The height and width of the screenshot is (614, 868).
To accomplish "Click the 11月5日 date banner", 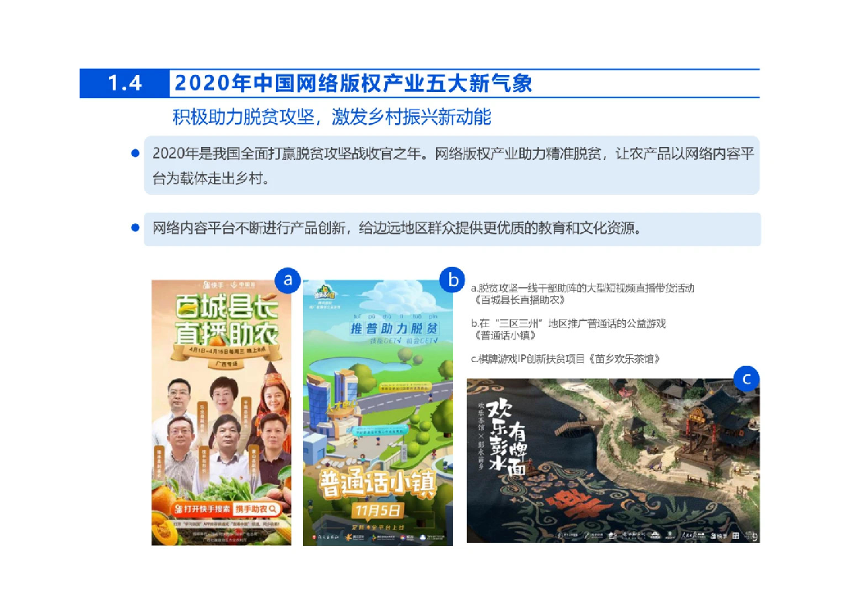I will point(376,510).
